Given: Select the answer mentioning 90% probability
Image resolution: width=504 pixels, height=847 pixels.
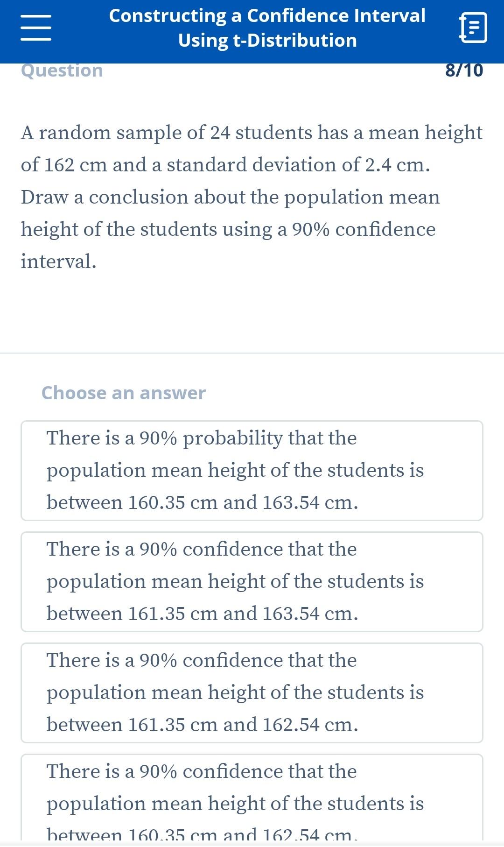Looking at the screenshot, I should 252,470.
